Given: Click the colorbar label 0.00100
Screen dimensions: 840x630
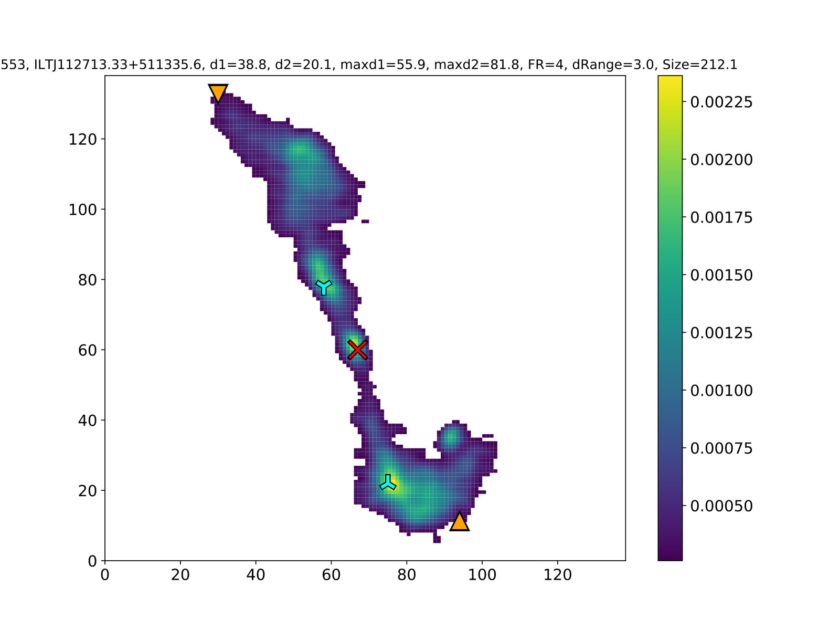Looking at the screenshot, I should (721, 391).
